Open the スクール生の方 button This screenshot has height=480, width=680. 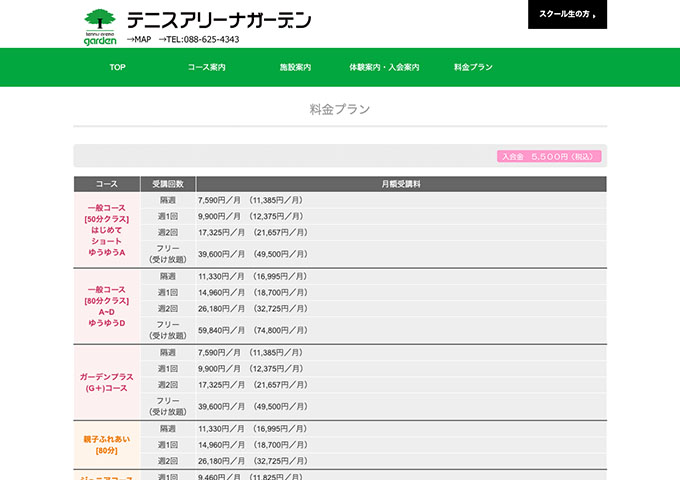click(567, 14)
